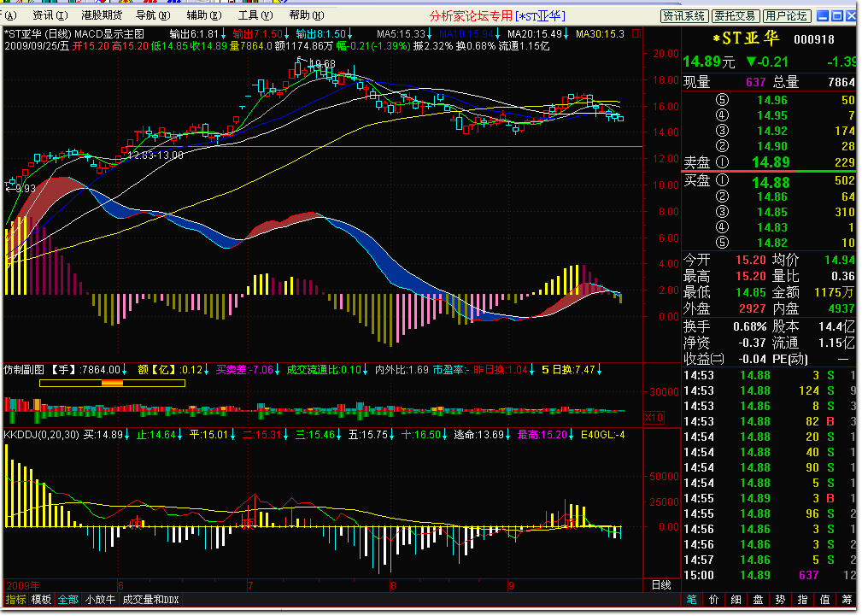This screenshot has height=616, width=862.
Task: Select the 值 tab in quote panel
Action: (825, 600)
